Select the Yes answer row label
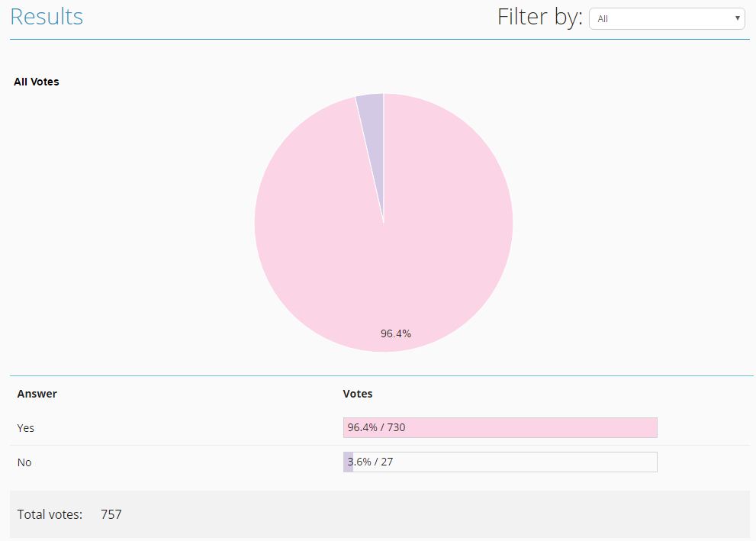The height and width of the screenshot is (541, 756). (26, 428)
